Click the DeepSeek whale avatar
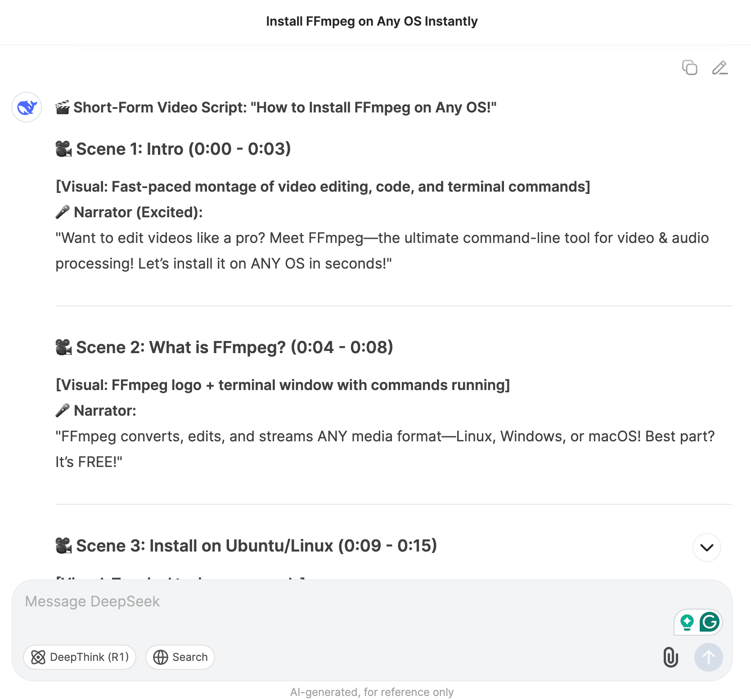The height and width of the screenshot is (700, 751). pos(27,107)
